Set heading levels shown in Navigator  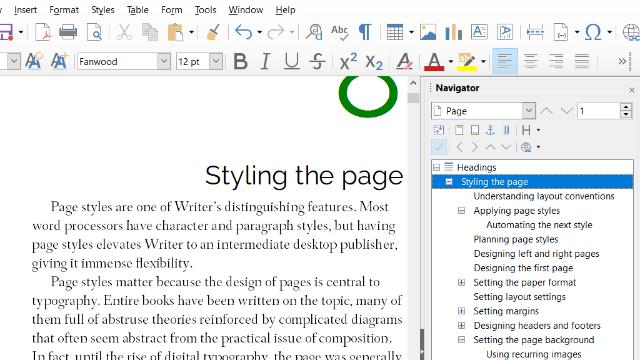(x=530, y=130)
